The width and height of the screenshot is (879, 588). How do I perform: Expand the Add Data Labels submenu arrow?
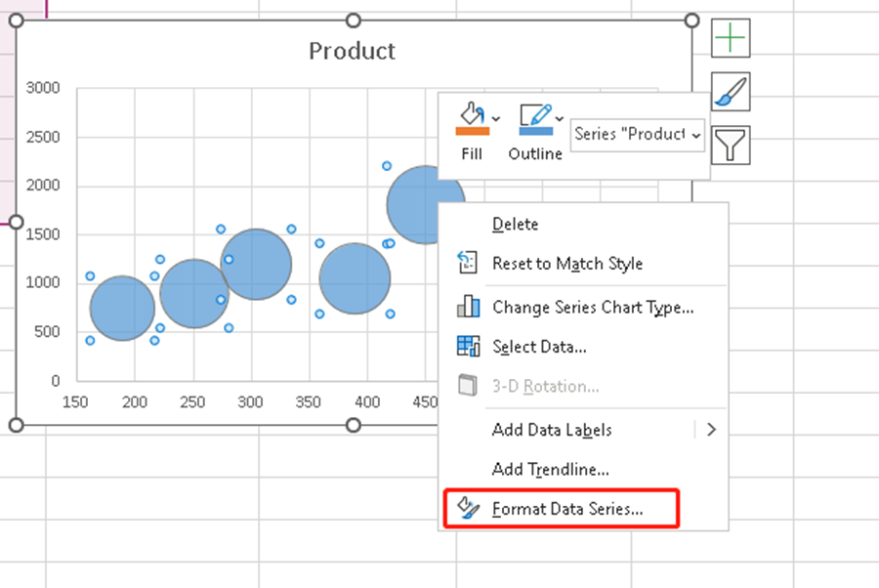coord(711,430)
